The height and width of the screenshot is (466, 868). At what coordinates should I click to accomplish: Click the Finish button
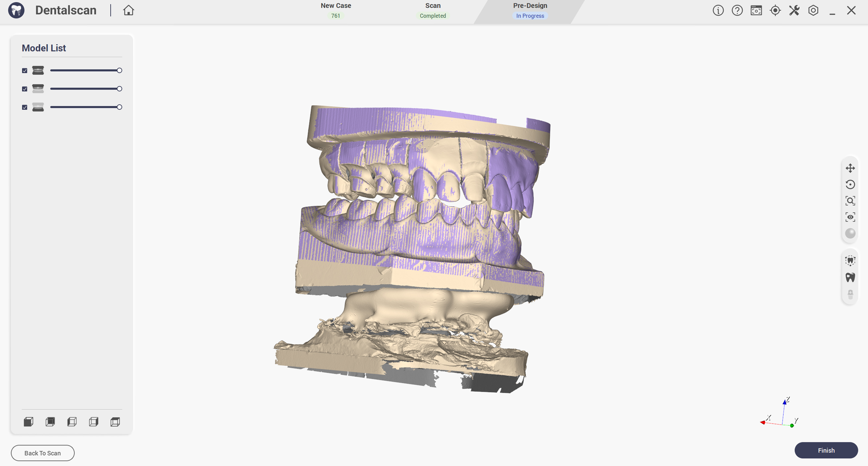[x=826, y=450]
